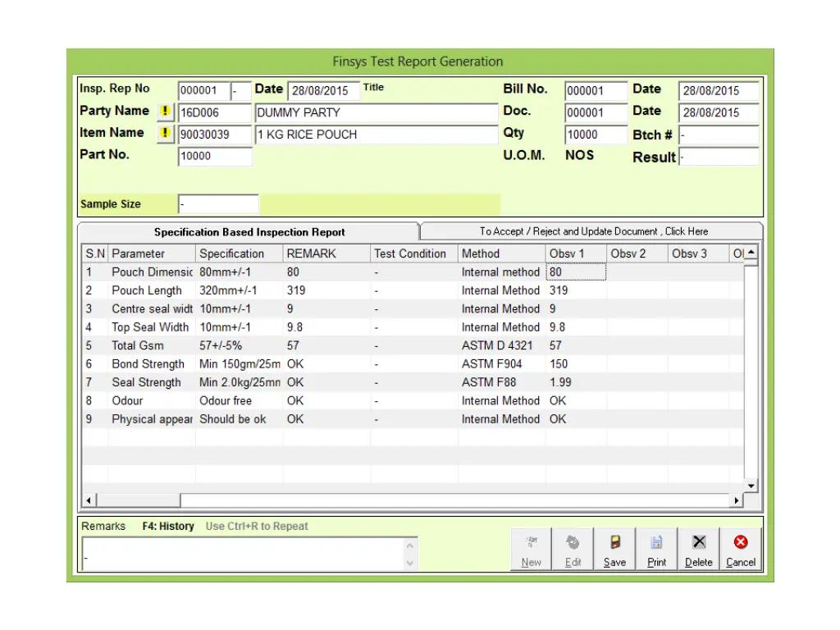Click the inspection report Date field

click(x=323, y=90)
